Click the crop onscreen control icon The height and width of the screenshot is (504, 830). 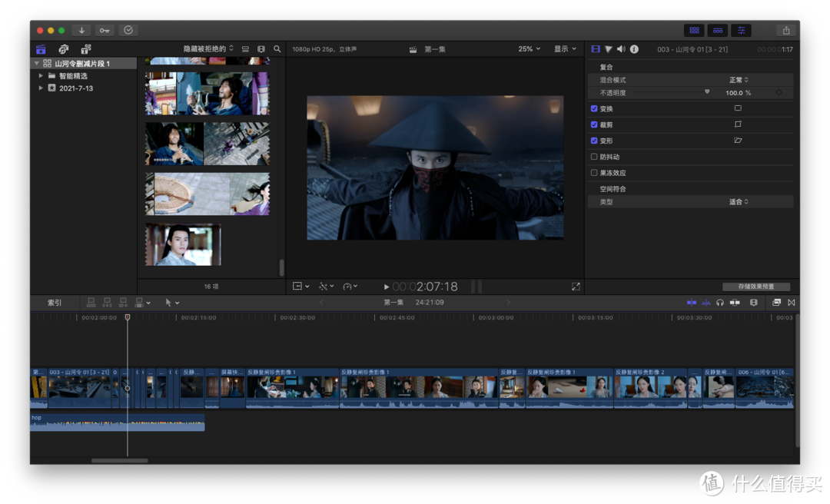coord(738,124)
